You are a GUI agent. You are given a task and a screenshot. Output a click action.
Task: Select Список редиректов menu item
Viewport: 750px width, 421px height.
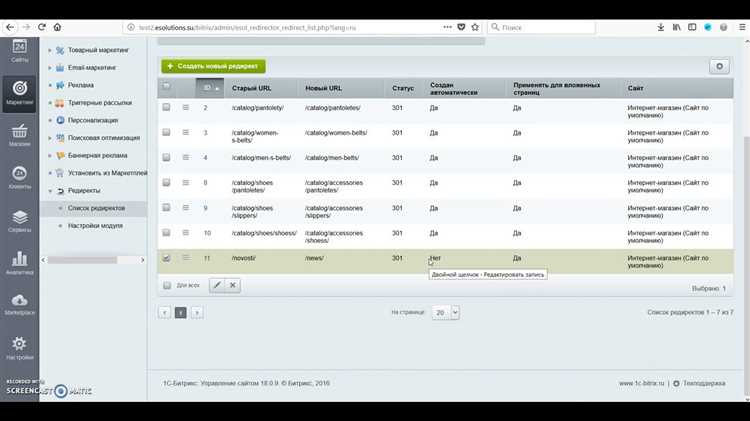(x=96, y=208)
